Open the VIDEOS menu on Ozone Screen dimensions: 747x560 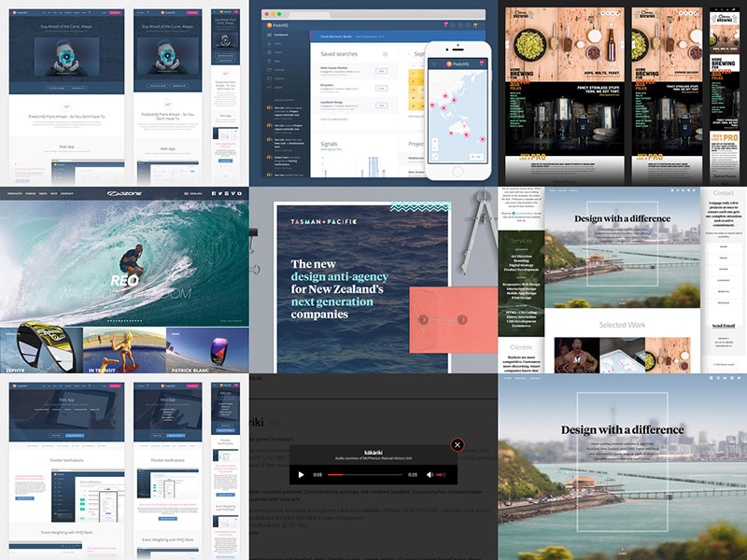[31, 193]
